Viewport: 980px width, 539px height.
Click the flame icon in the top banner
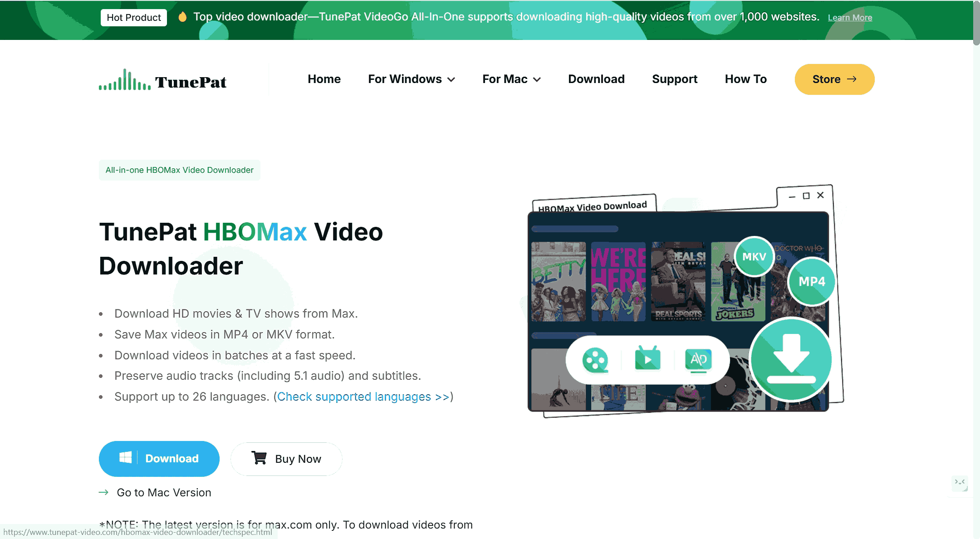coord(182,17)
